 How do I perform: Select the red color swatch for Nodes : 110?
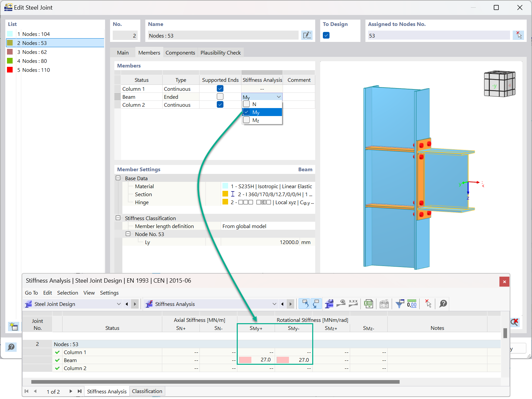(10, 70)
